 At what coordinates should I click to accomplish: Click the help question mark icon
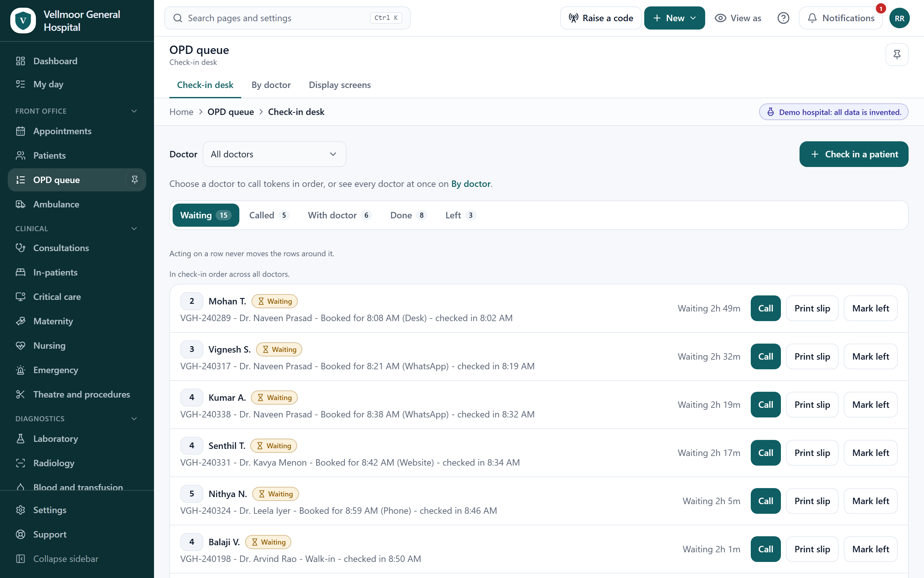pyautogui.click(x=783, y=18)
